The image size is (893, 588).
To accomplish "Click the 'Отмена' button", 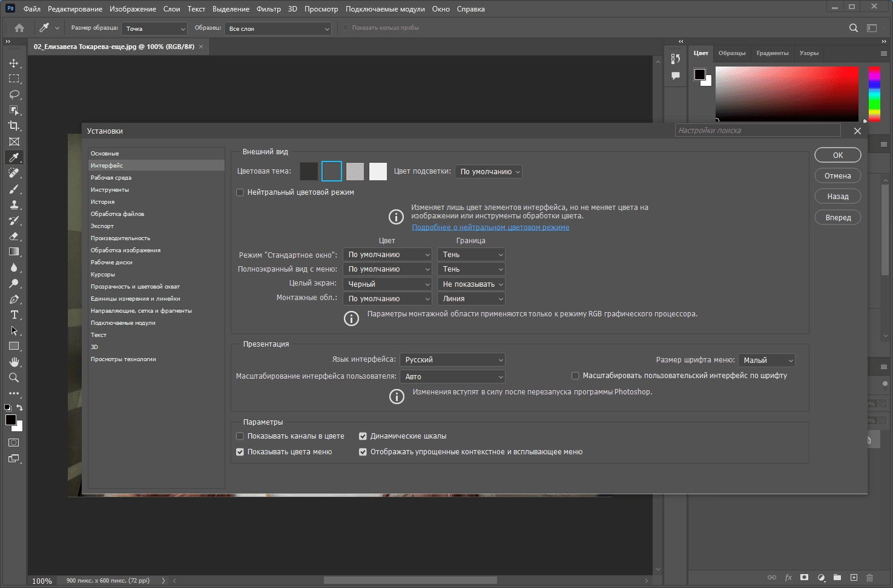I will click(838, 176).
